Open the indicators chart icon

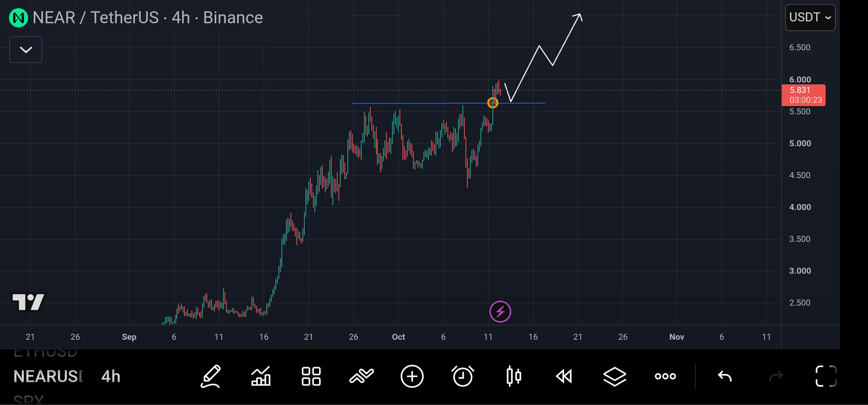[261, 376]
